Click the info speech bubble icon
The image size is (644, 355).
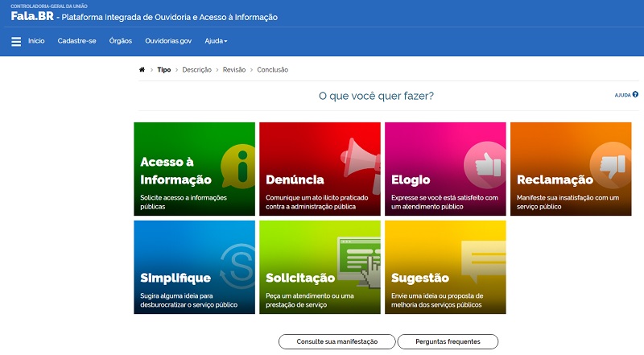[x=238, y=166]
